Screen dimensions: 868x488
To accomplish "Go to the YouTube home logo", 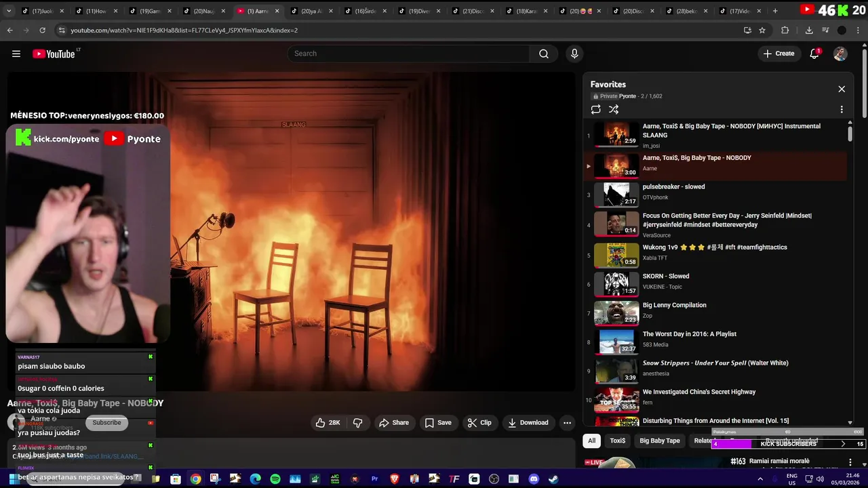I will point(54,54).
